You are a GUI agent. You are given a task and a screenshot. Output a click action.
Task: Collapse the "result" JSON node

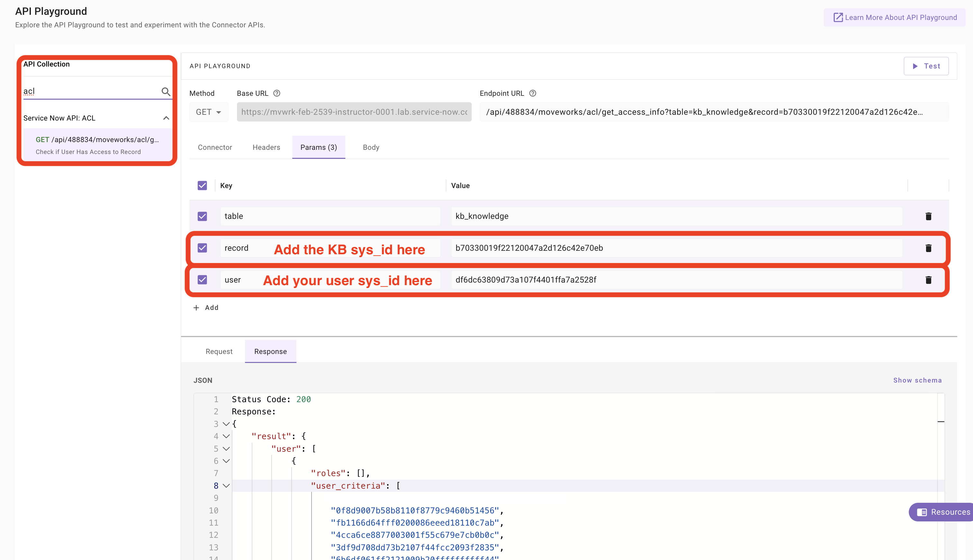[x=226, y=436]
